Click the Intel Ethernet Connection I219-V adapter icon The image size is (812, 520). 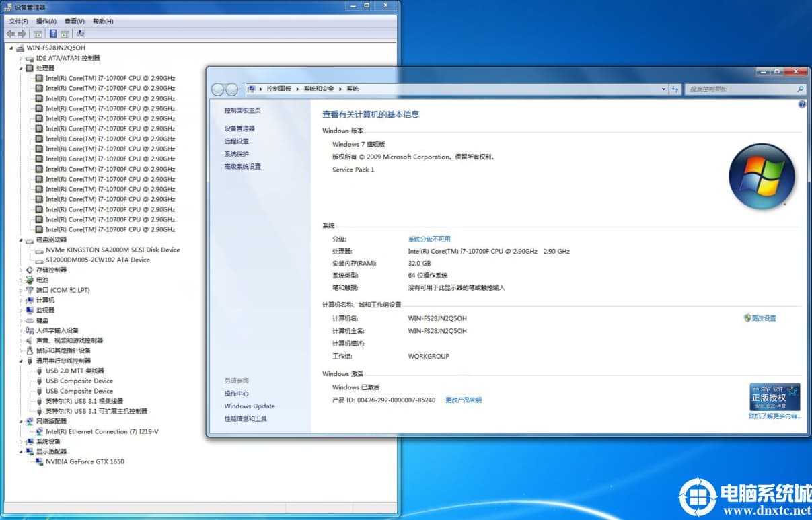click(x=39, y=431)
